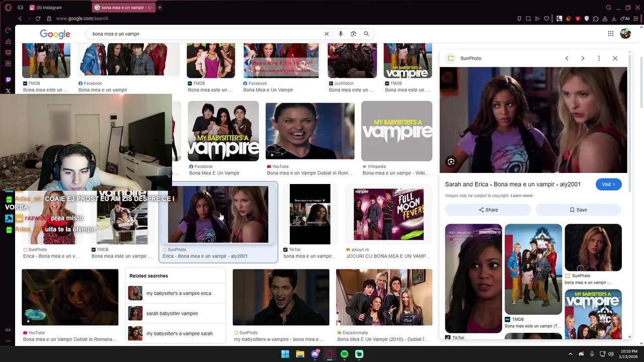The height and width of the screenshot is (362, 644).
Task: Open the TikTok bona mea e un vampir thumbnail
Action: tap(310, 214)
